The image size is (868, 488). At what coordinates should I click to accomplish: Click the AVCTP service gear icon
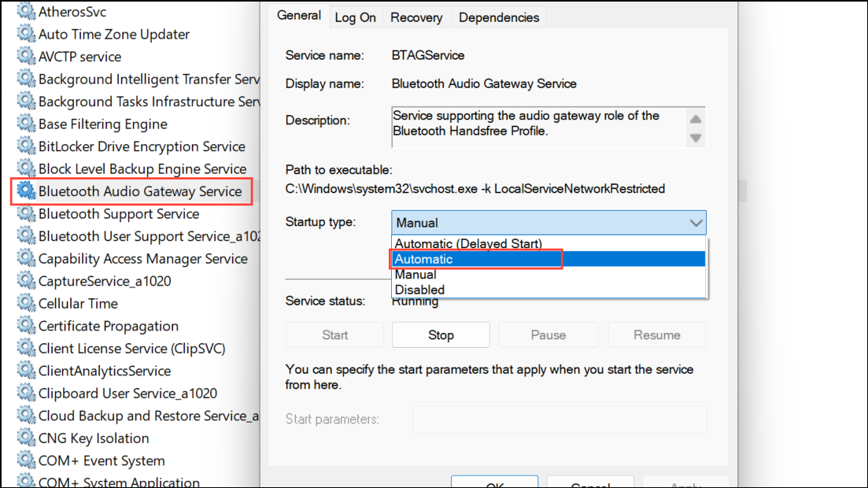(x=25, y=56)
